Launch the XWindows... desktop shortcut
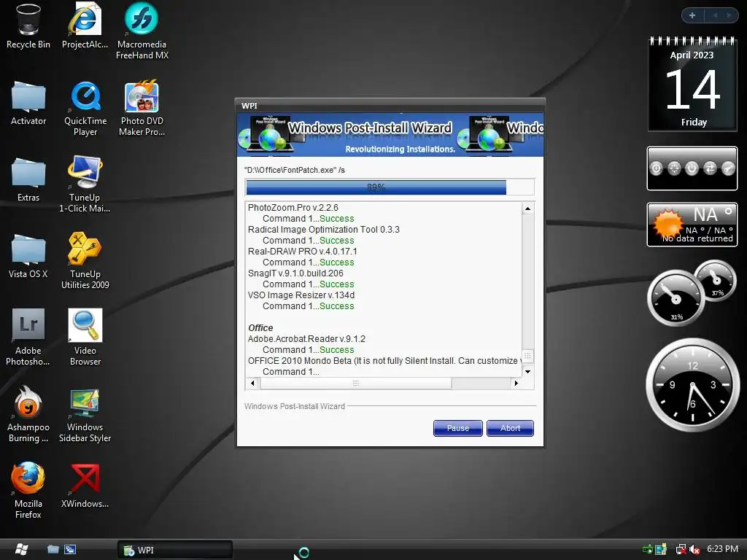Viewport: 747px width, 560px height. [x=85, y=486]
